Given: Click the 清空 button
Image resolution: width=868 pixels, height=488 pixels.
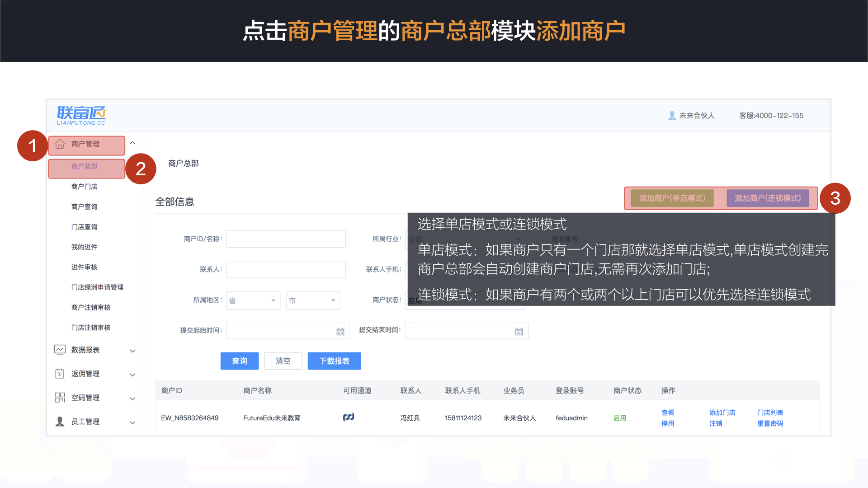Looking at the screenshot, I should click(283, 361).
